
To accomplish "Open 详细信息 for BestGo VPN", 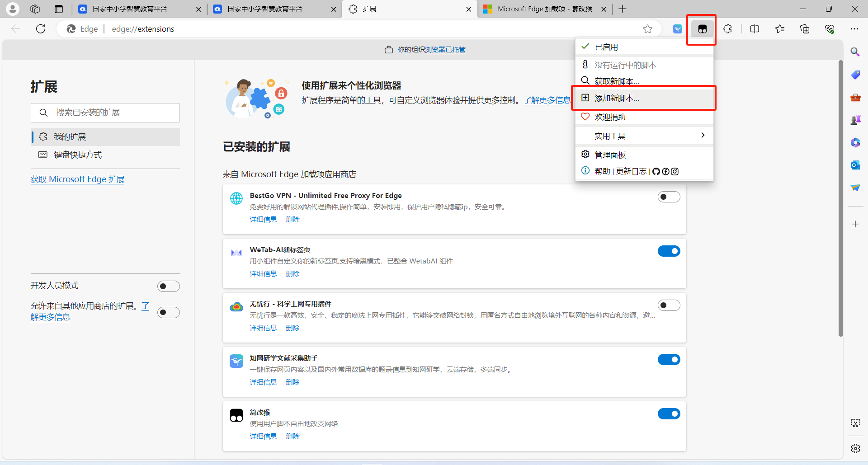I will 263,219.
